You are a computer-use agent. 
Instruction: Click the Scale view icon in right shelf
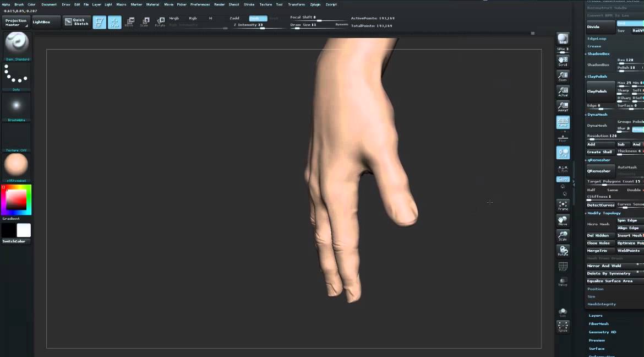coord(563,236)
